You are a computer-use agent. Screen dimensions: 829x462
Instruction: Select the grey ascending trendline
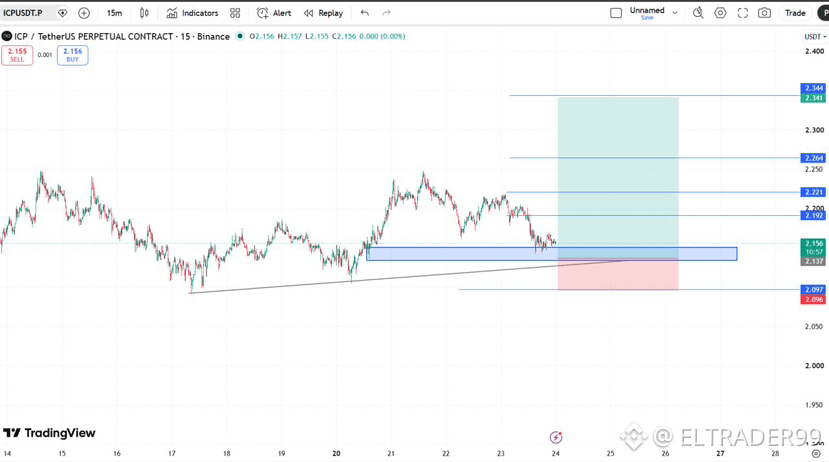[407, 277]
